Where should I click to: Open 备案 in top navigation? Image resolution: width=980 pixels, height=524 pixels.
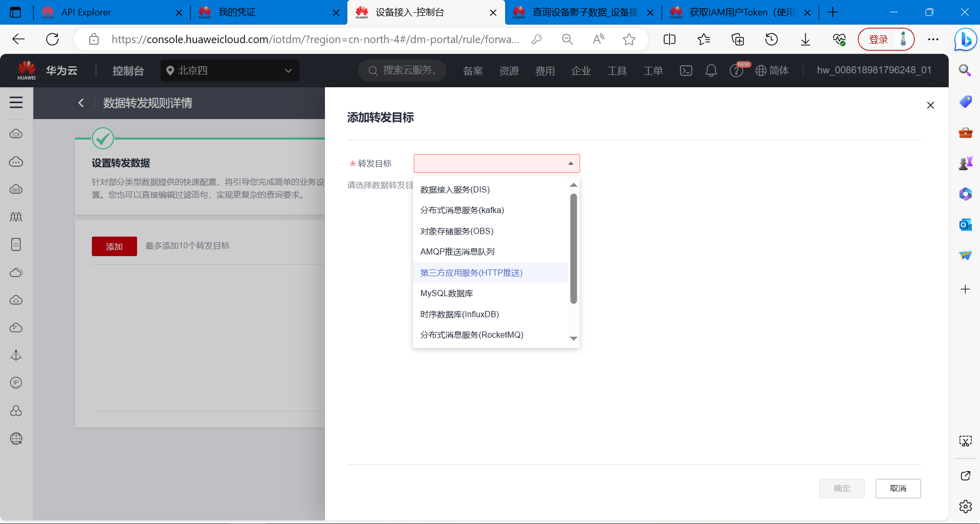coord(473,71)
